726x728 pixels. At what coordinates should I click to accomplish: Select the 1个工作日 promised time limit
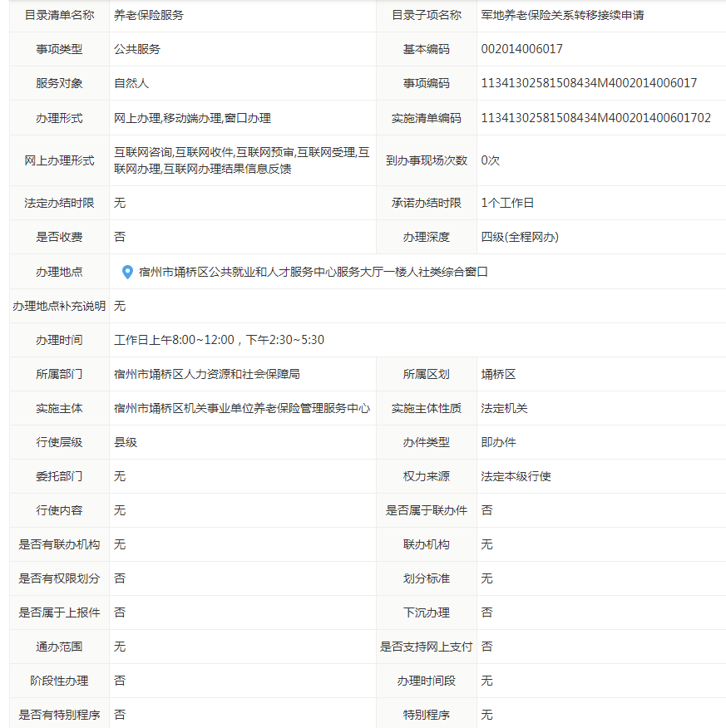tap(507, 203)
